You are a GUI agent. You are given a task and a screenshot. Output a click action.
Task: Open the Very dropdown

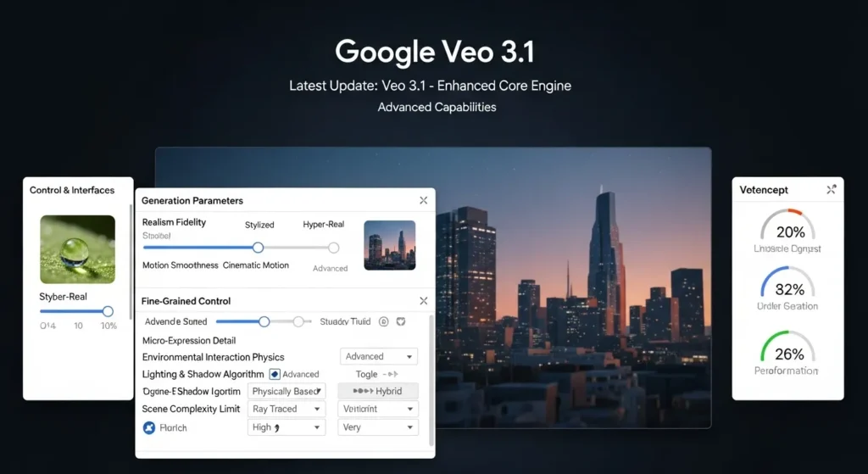point(378,427)
